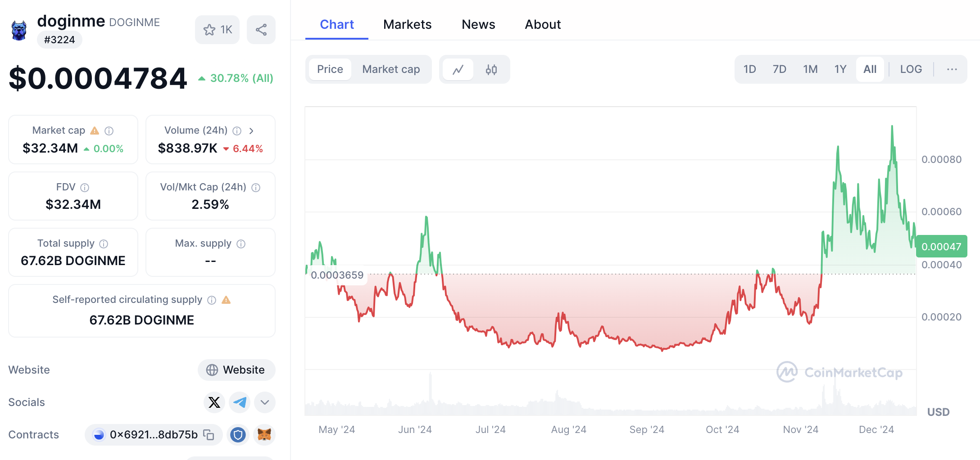The image size is (980, 460).
Task: Click the $838.97K volume value
Action: (188, 148)
